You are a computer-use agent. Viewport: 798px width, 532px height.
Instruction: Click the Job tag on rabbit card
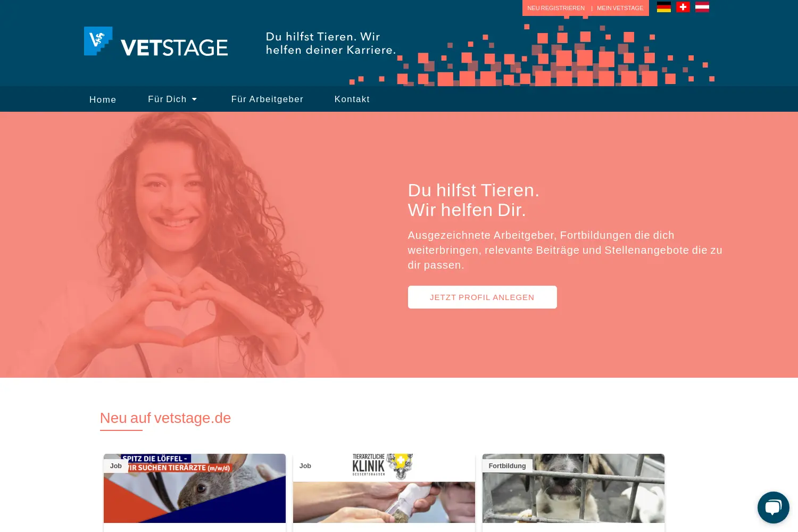(x=115, y=466)
